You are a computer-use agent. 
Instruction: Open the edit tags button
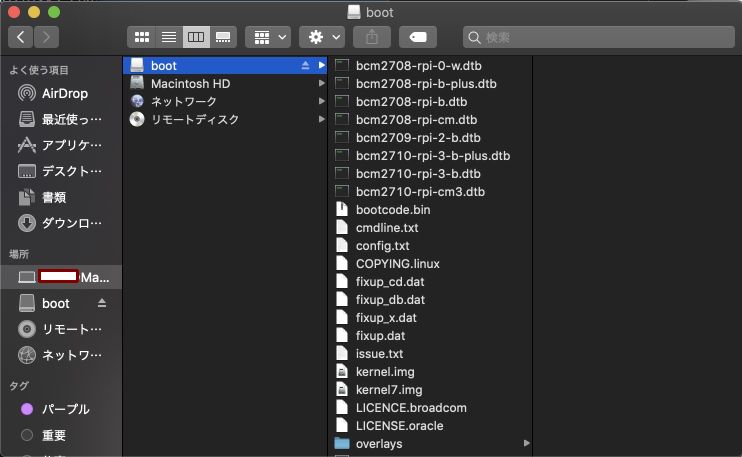(418, 37)
